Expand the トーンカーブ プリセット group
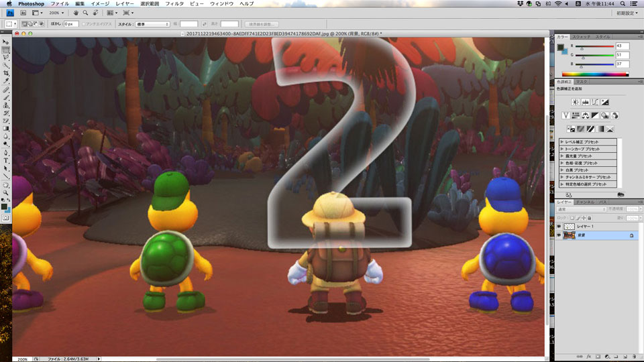 click(x=561, y=149)
